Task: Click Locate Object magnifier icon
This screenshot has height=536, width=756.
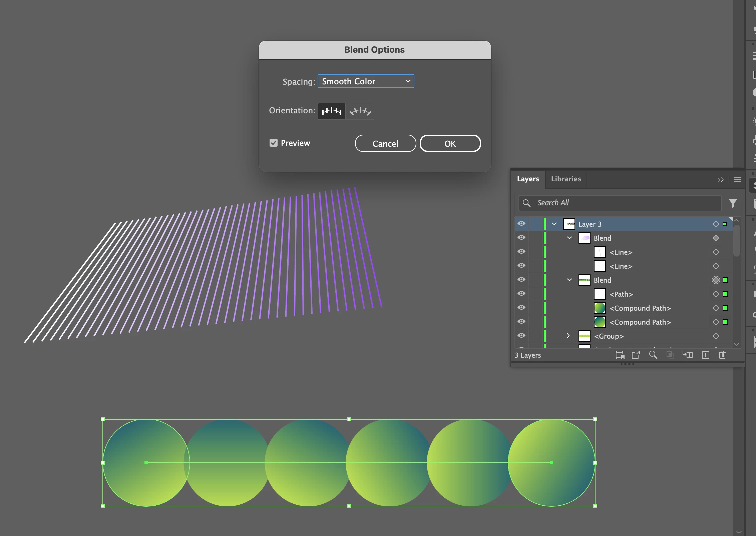Action: [x=653, y=355]
